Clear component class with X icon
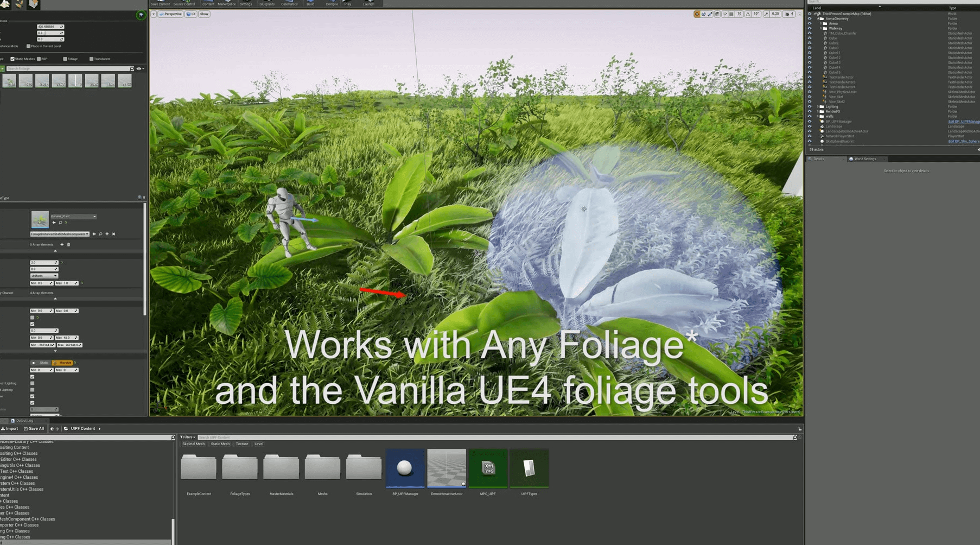The width and height of the screenshot is (980, 545). pyautogui.click(x=113, y=234)
